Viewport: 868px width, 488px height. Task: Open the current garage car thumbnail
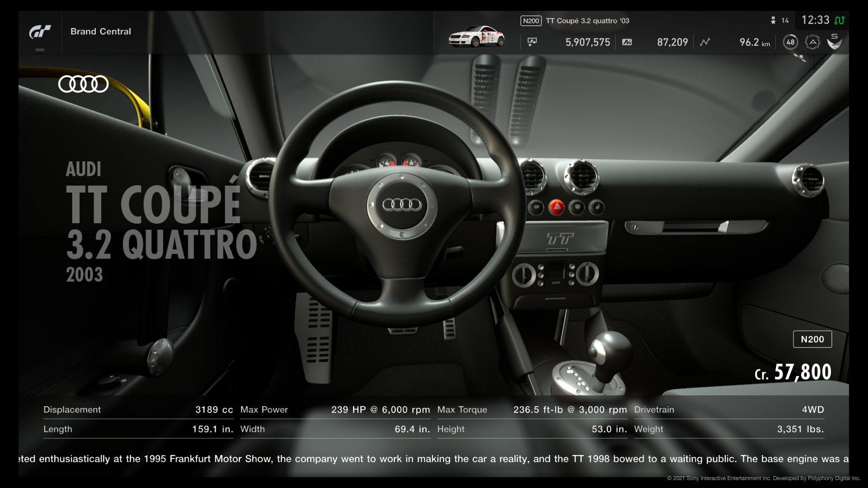point(476,37)
